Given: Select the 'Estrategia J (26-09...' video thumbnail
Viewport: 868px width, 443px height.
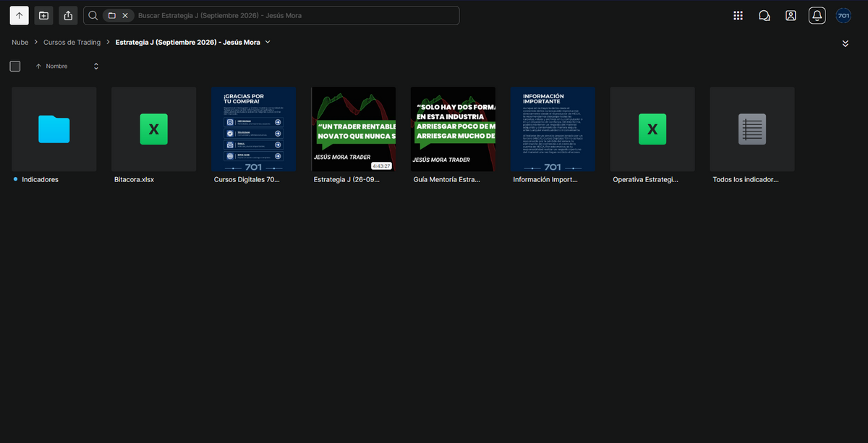Looking at the screenshot, I should point(353,129).
